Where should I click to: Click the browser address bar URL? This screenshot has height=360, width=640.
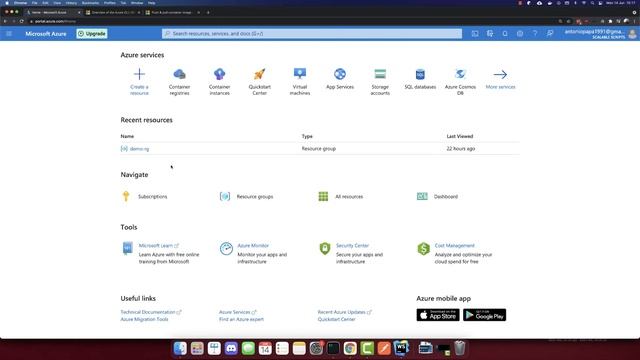(x=55, y=21)
